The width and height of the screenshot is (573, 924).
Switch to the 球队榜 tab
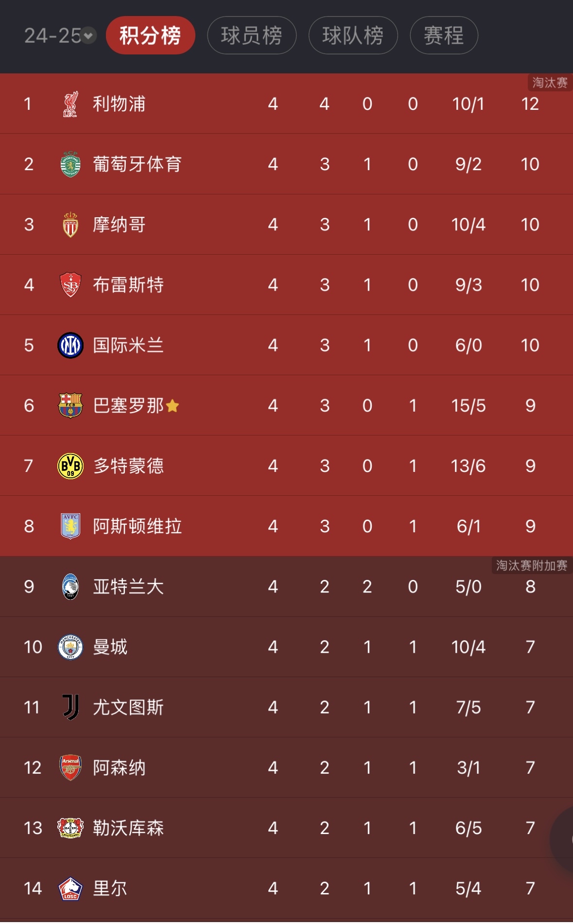[x=353, y=35]
